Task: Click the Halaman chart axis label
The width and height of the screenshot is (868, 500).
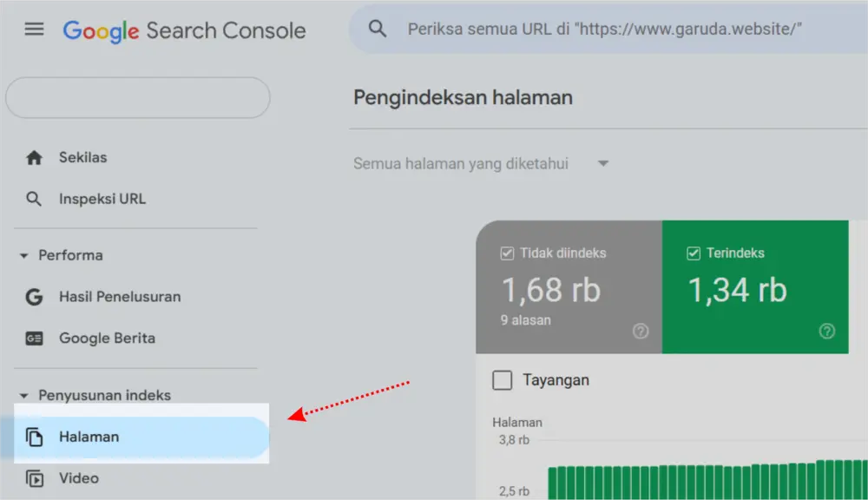Action: 517,423
